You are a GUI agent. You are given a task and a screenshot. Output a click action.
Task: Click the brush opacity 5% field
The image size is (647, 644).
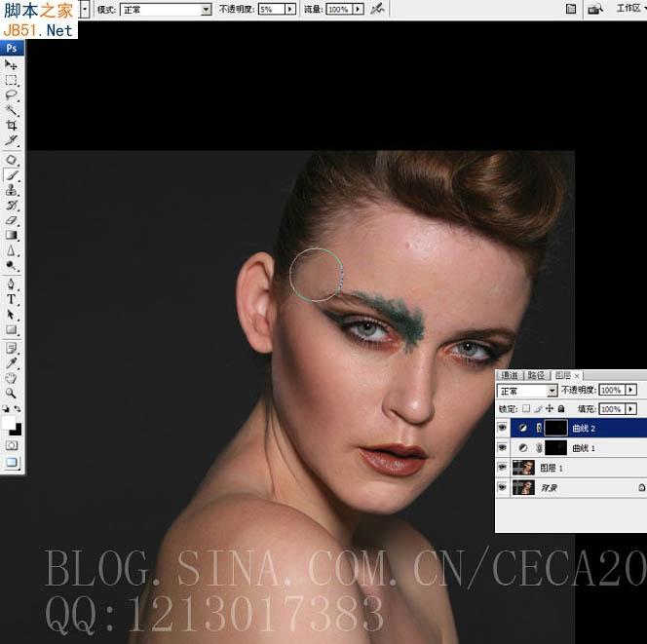pyautogui.click(x=272, y=9)
